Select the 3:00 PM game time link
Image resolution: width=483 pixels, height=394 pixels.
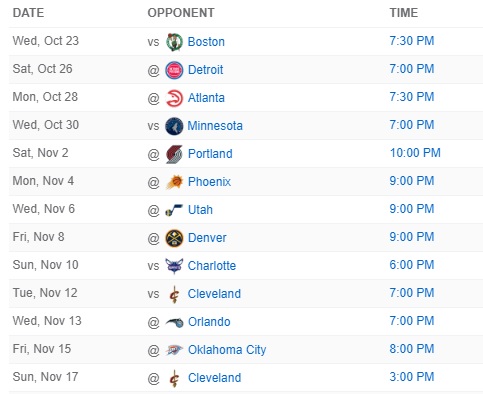[x=412, y=377]
